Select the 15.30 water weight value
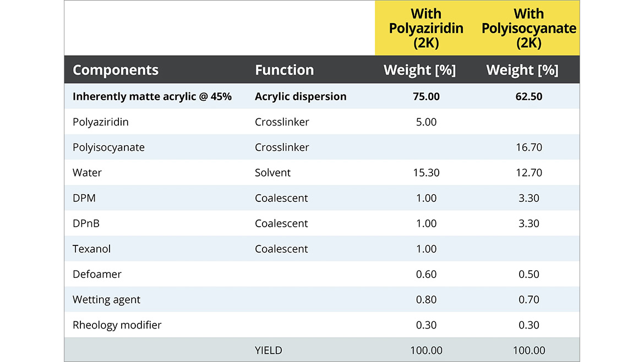The width and height of the screenshot is (644, 362). pyautogui.click(x=426, y=173)
